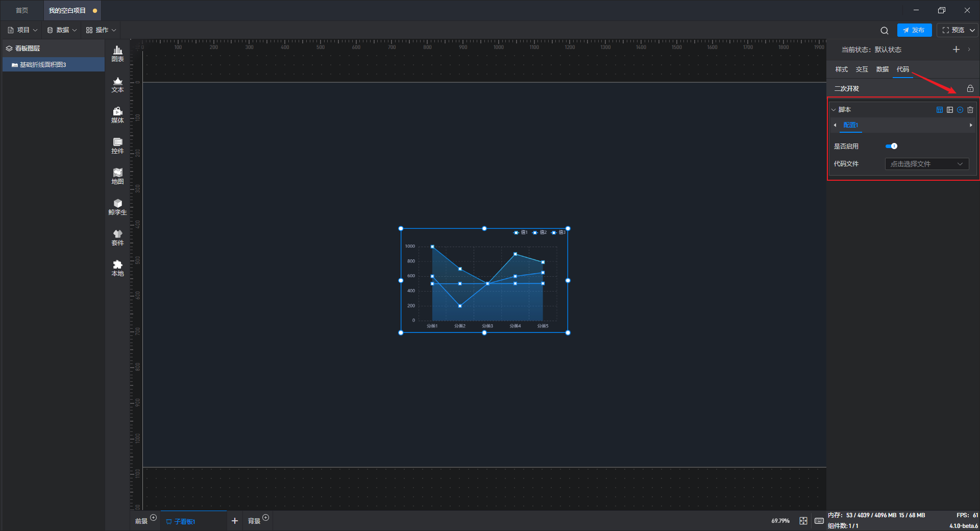Select the 基础折线面积图3 layer
Viewport: 980px width, 531px height.
[54, 65]
